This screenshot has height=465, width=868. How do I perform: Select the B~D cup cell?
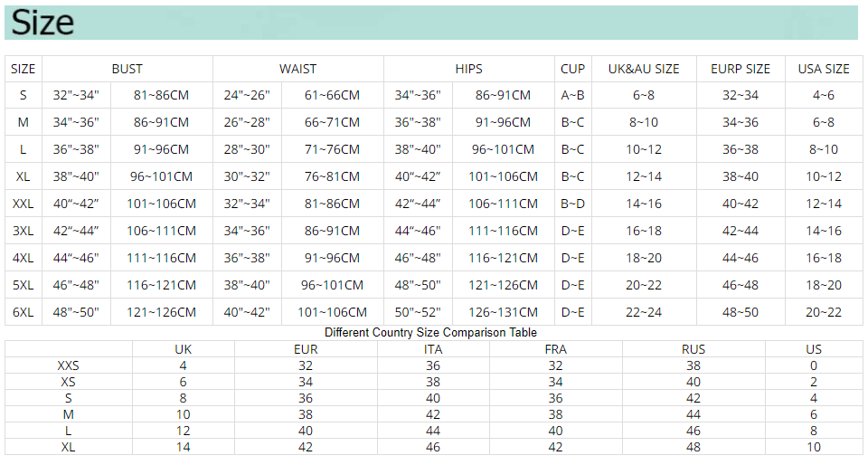point(572,204)
